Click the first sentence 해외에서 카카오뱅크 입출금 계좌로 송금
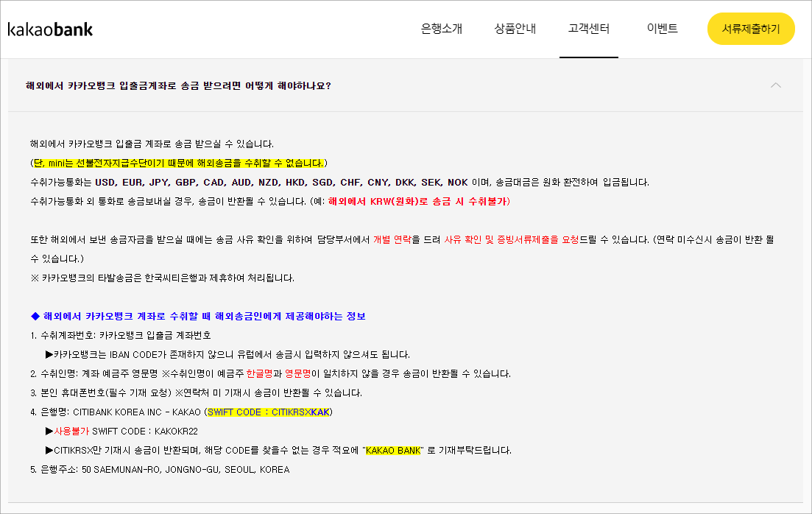The height and width of the screenshot is (514, 812). click(x=152, y=144)
